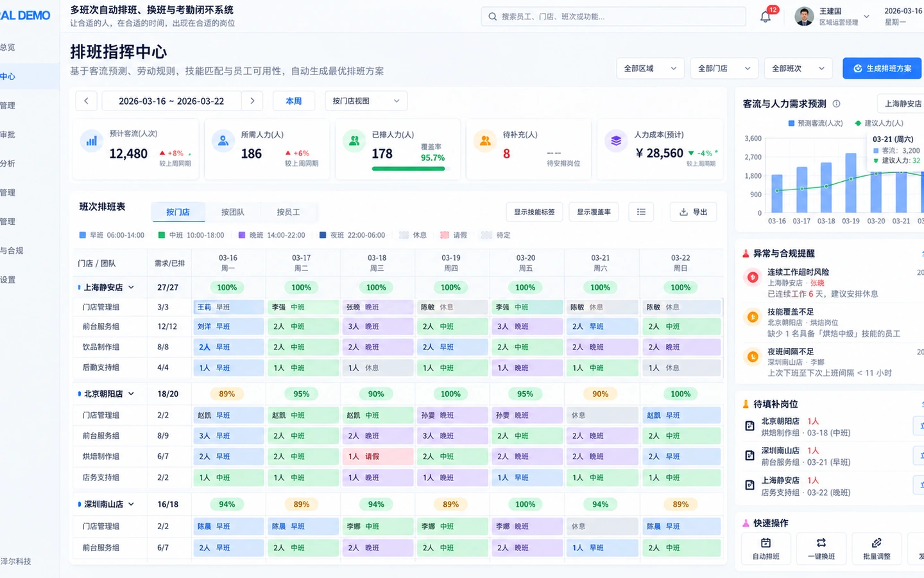Viewport: 924px width, 578px height.
Task: Click 导出 export button
Action: [693, 212]
